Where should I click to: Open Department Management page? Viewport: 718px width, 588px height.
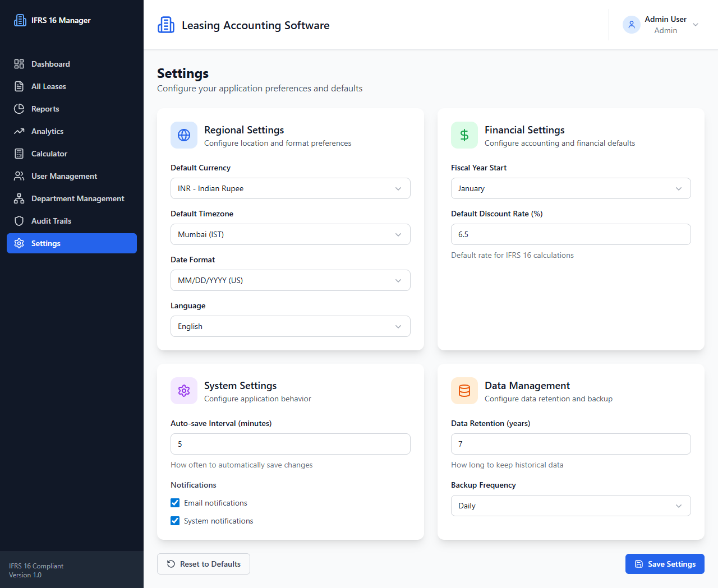(72, 198)
